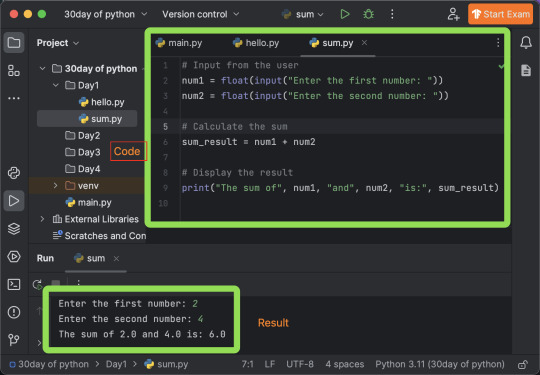Place cursor on line 6 sum_result code
The height and width of the screenshot is (375, 540).
coord(248,142)
